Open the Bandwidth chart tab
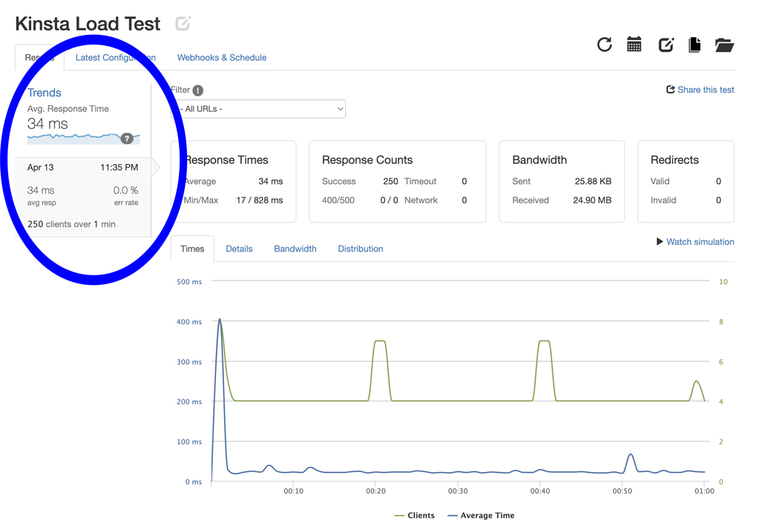 click(x=295, y=249)
